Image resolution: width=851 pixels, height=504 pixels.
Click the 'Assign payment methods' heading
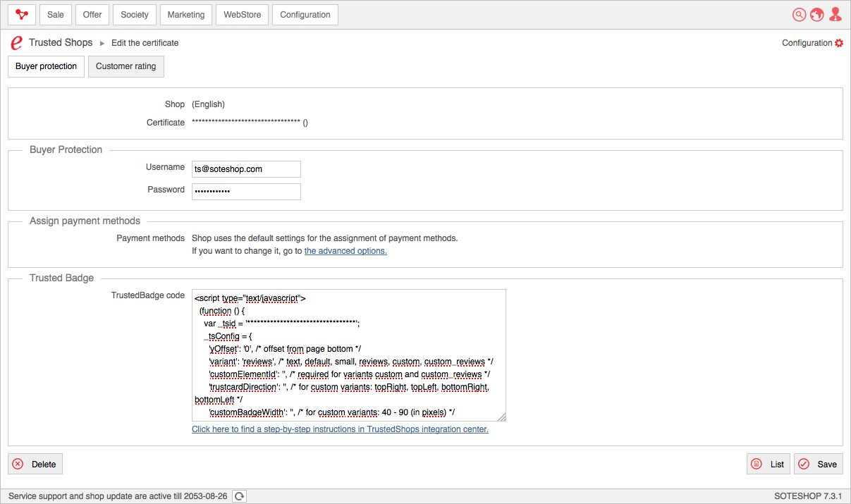(85, 221)
